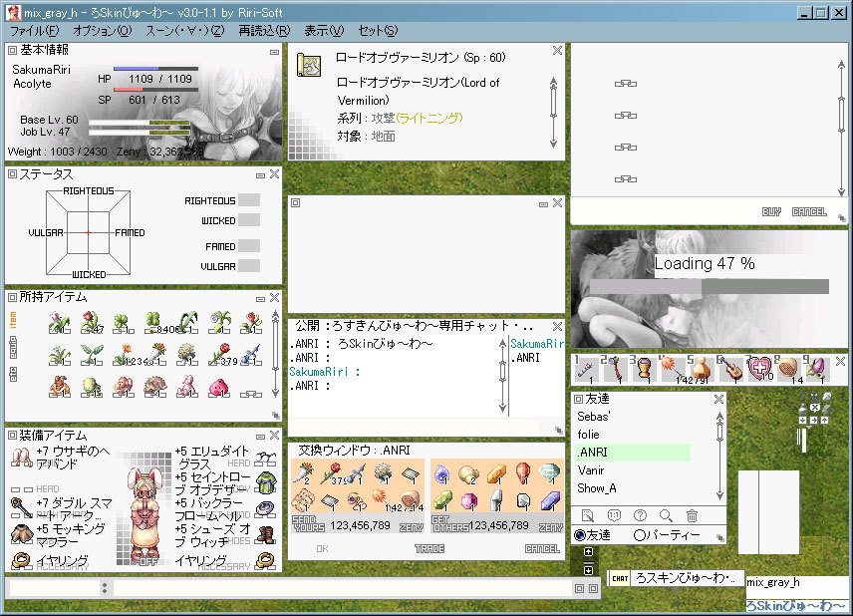Click the HP gauge bar

tap(155, 69)
